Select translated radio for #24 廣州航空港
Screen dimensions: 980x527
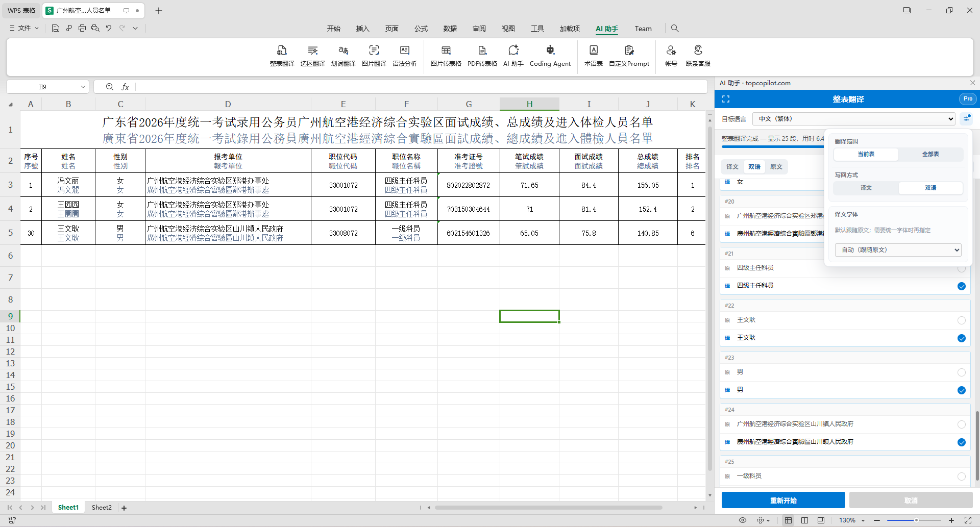tap(962, 442)
